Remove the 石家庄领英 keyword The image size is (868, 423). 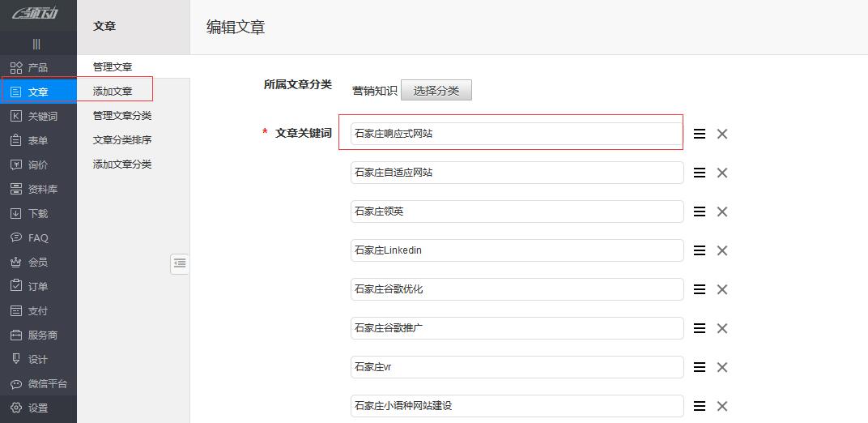pos(722,211)
